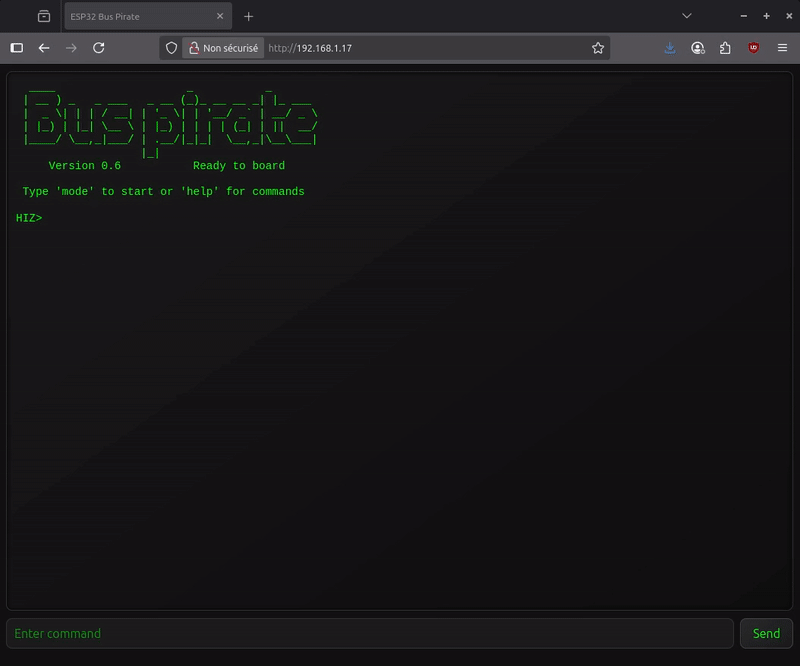Expand the list all tabs chevron
Screen dimensions: 800x666
[686, 17]
